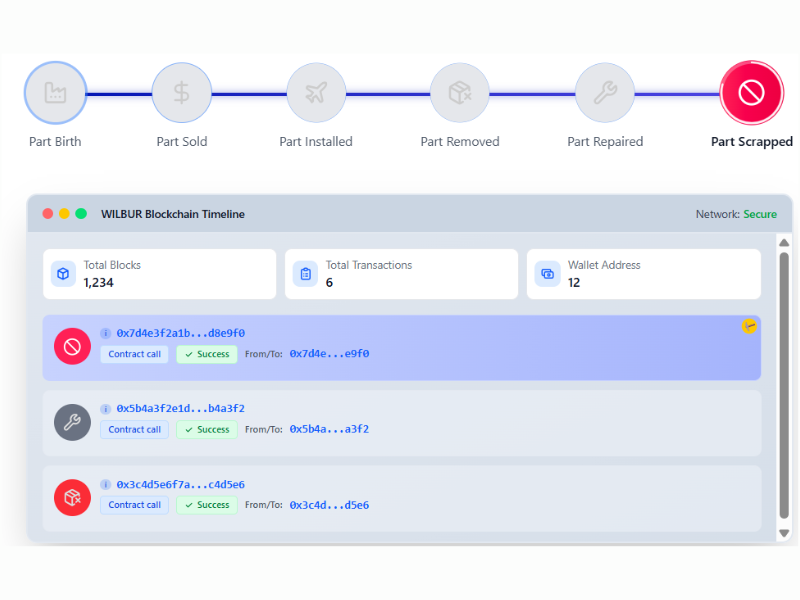Screen dimensions: 800x600
Task: Open address link 0x3c4d...d5e6
Action: point(329,505)
